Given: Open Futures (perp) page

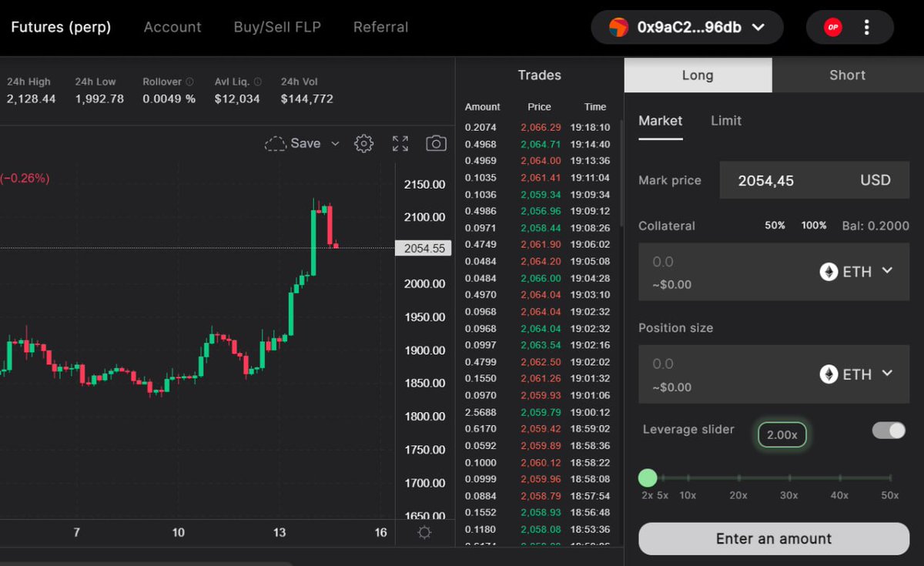Looking at the screenshot, I should click(x=61, y=27).
